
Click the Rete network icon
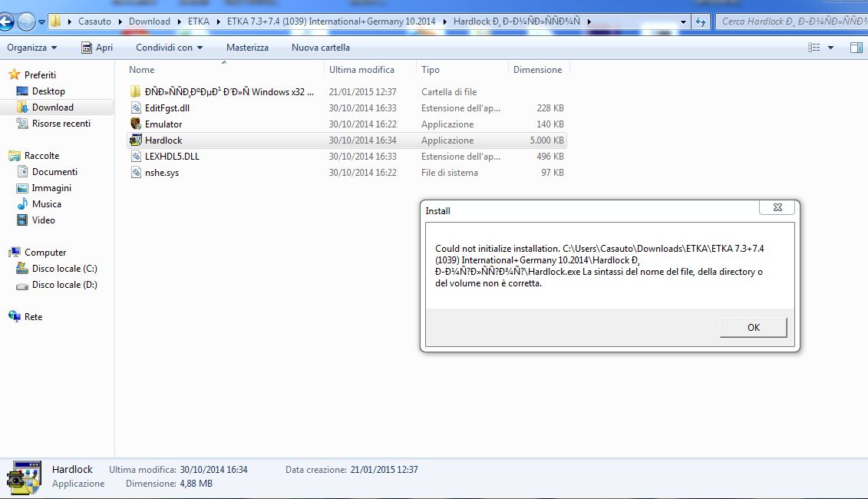coord(15,316)
